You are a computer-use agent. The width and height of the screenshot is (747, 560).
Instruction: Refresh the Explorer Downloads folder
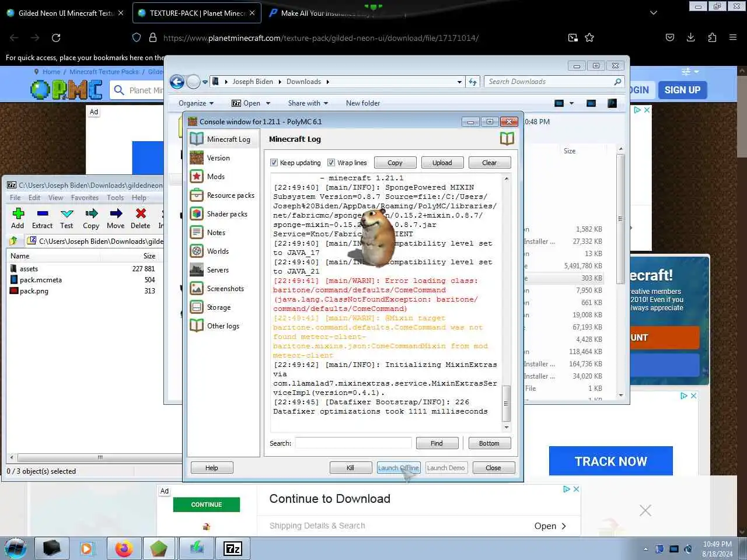(x=473, y=82)
